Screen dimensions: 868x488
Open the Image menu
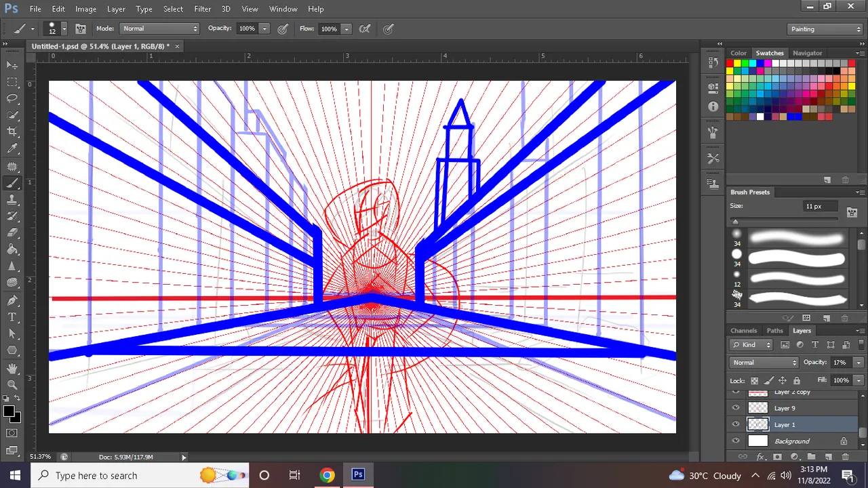pos(85,9)
